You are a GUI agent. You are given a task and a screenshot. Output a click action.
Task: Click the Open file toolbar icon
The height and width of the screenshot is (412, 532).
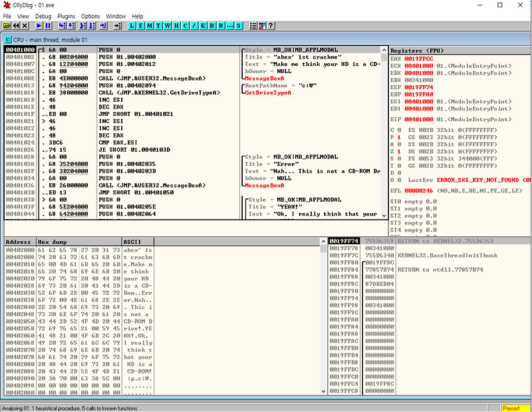click(x=5, y=27)
